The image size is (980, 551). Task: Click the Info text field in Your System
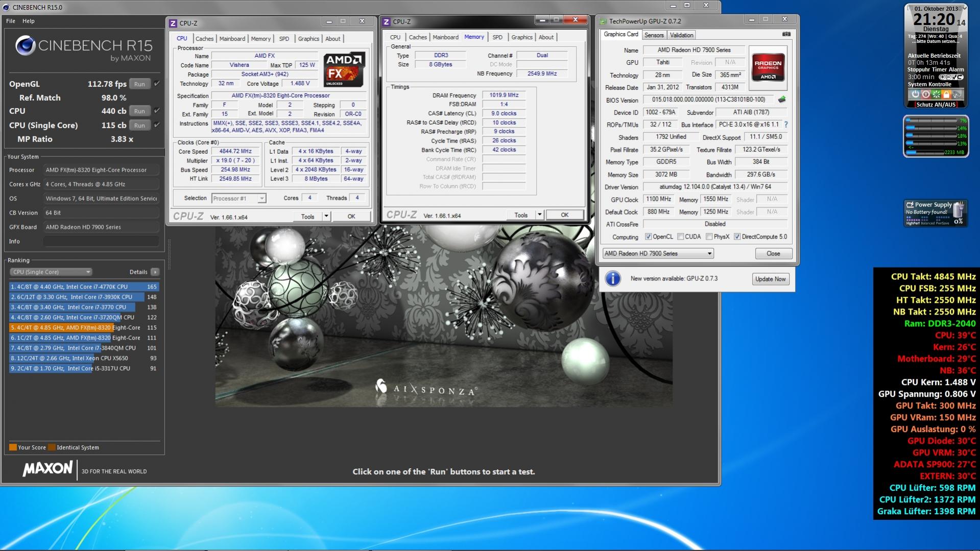coord(101,242)
